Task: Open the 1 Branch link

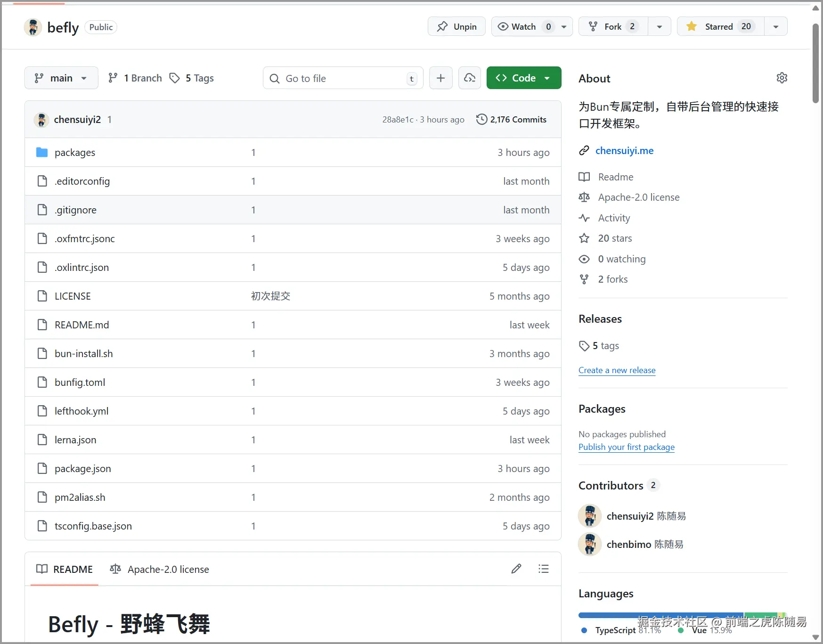Action: click(x=135, y=78)
